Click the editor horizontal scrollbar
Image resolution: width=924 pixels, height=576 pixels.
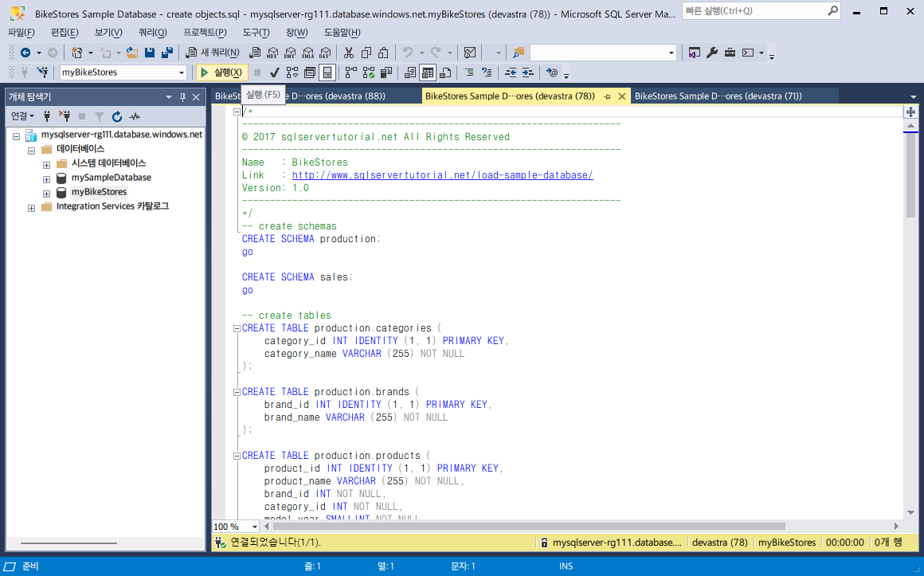point(529,527)
